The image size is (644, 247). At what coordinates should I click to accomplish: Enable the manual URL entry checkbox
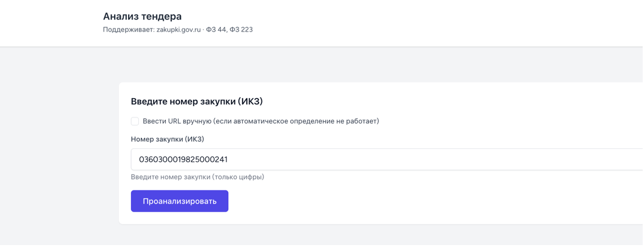135,121
